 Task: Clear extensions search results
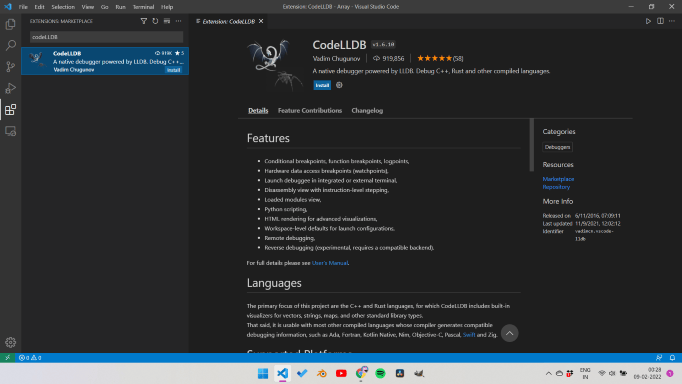[x=167, y=21]
